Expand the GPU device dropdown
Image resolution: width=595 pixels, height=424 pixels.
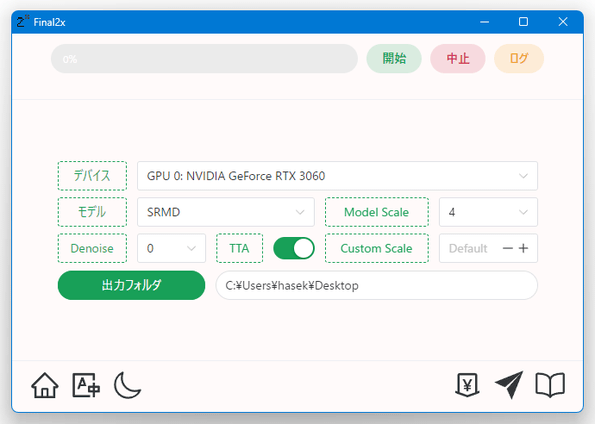[337, 176]
